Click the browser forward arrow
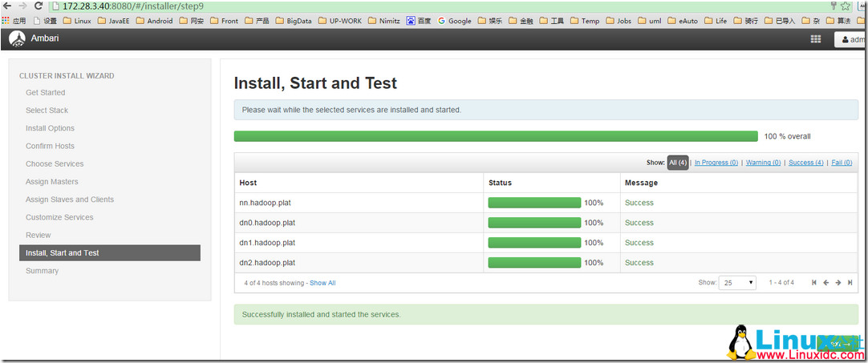This screenshot has height=363, width=868. pos(22,6)
